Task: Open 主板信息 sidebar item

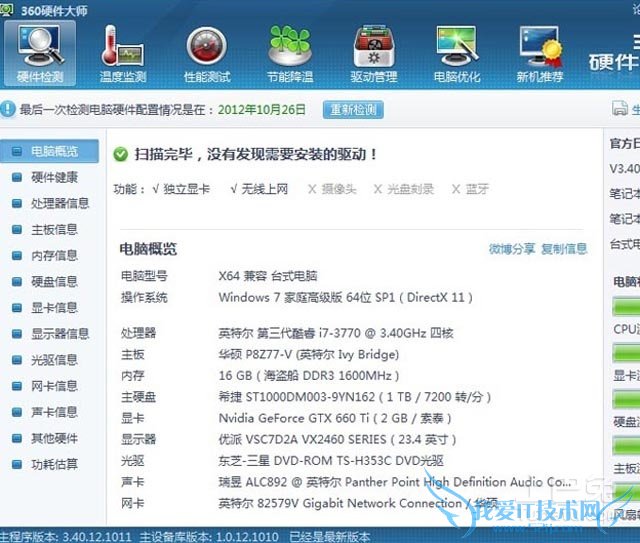Action: pyautogui.click(x=49, y=229)
